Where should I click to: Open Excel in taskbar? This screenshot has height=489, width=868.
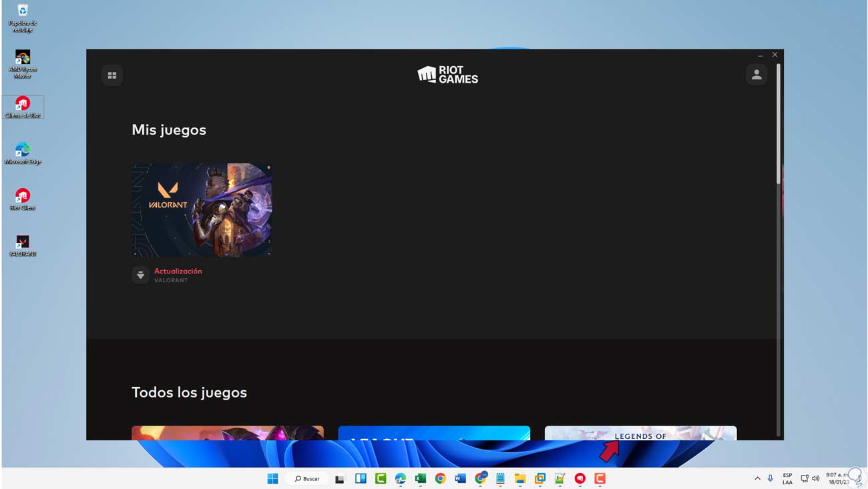click(421, 478)
